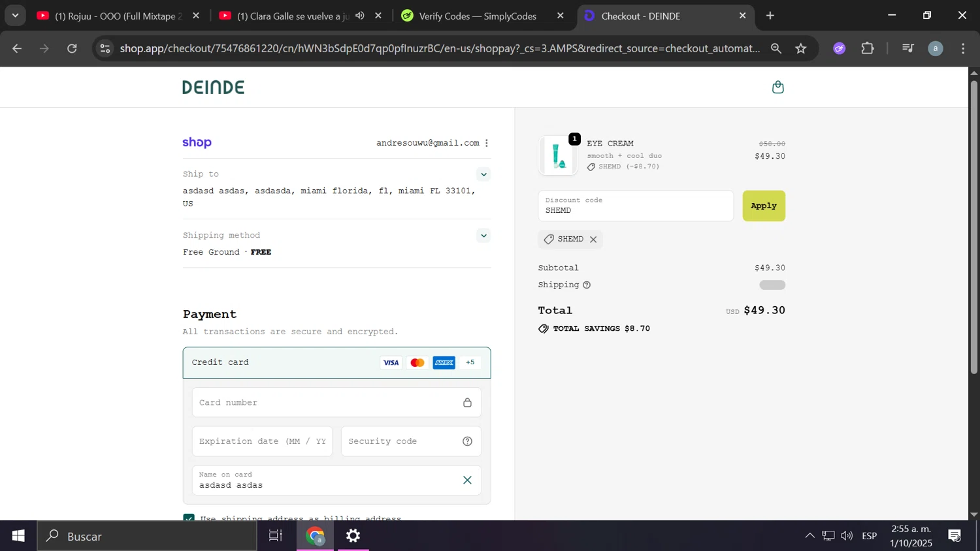Open Chrome from the taskbar

pyautogui.click(x=316, y=536)
